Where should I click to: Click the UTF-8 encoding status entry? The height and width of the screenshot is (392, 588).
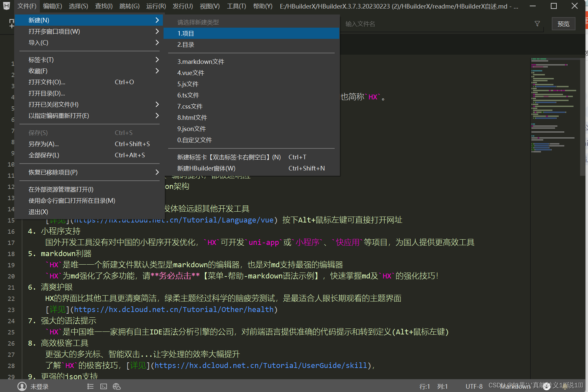click(474, 386)
